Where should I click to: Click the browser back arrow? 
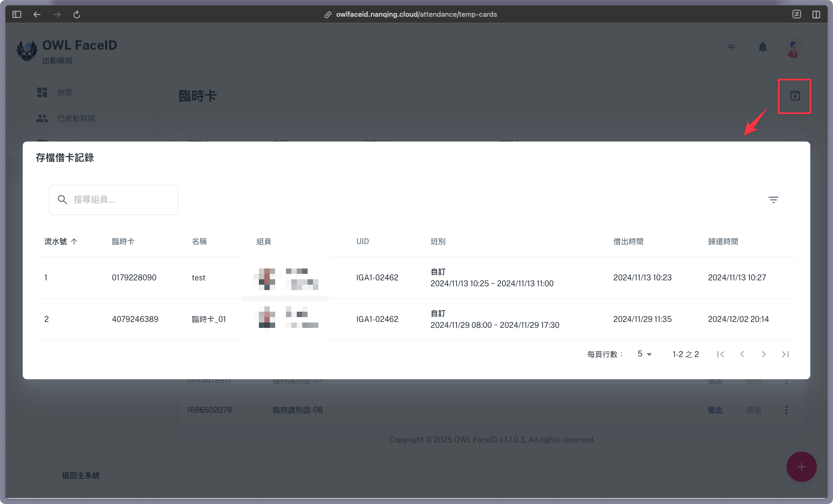pos(37,15)
